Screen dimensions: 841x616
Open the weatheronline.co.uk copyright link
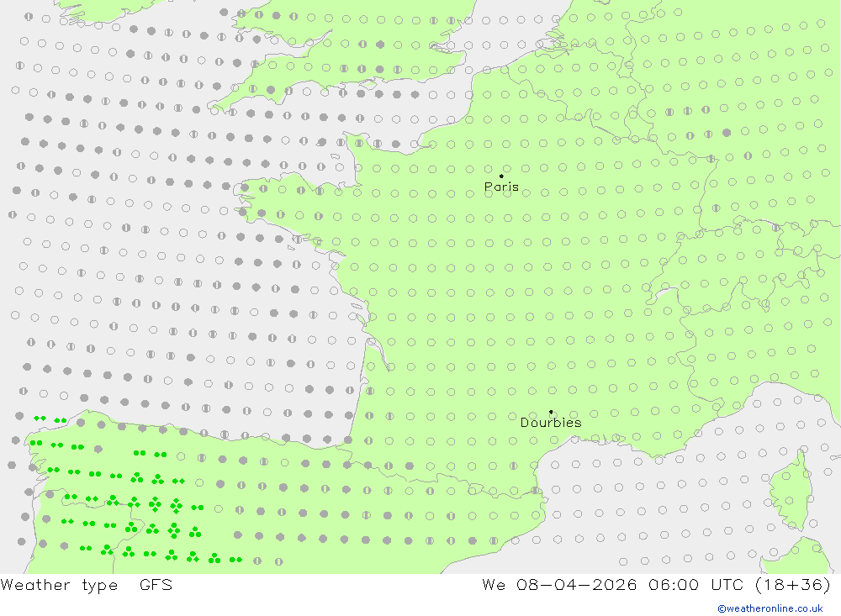(770, 608)
